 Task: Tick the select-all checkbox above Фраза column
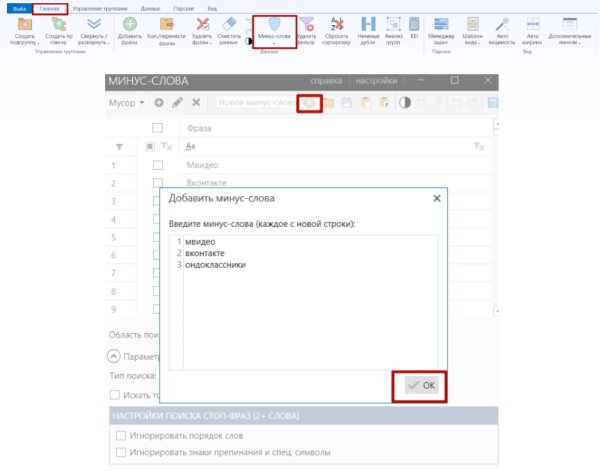[157, 128]
